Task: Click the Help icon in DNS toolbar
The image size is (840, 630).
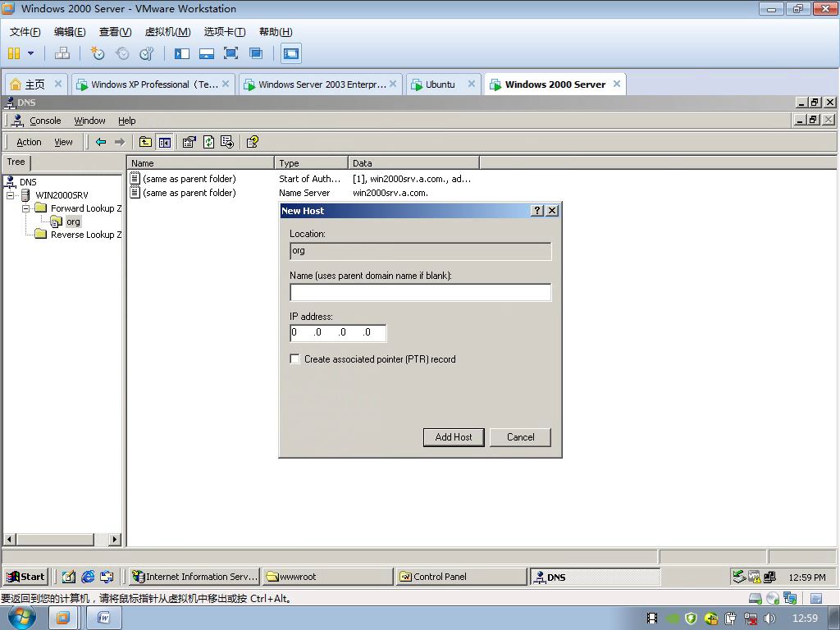Action: [x=253, y=142]
